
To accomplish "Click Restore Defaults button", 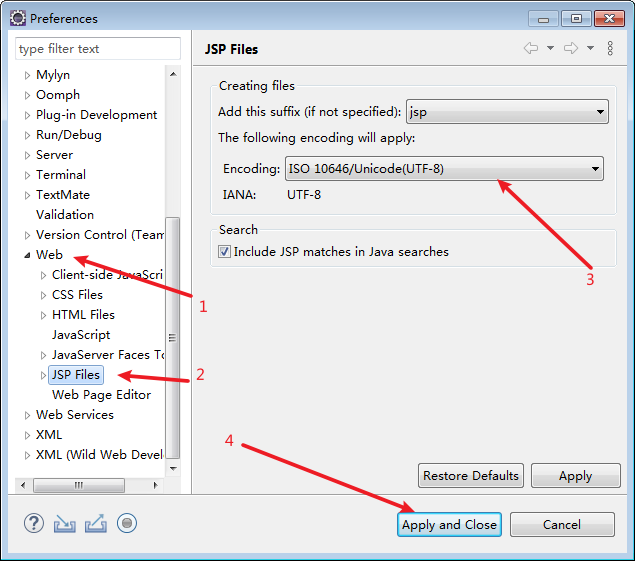I will click(x=471, y=476).
